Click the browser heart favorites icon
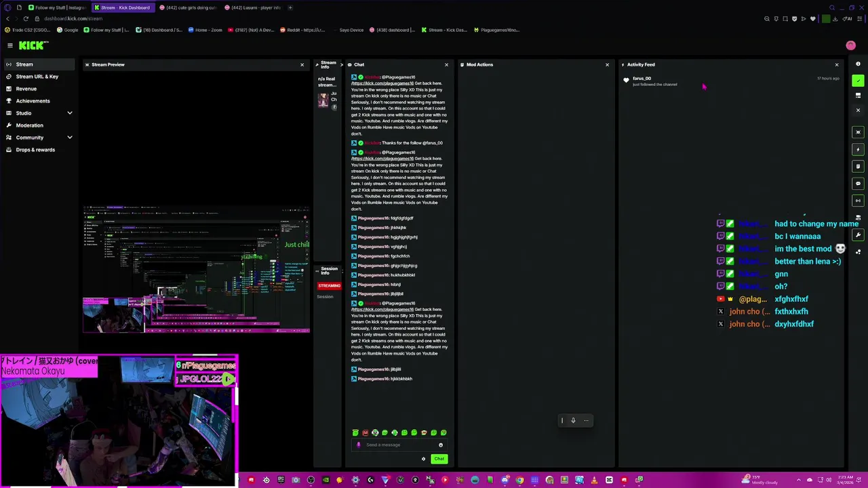Image resolution: width=868 pixels, height=488 pixels. click(x=813, y=18)
